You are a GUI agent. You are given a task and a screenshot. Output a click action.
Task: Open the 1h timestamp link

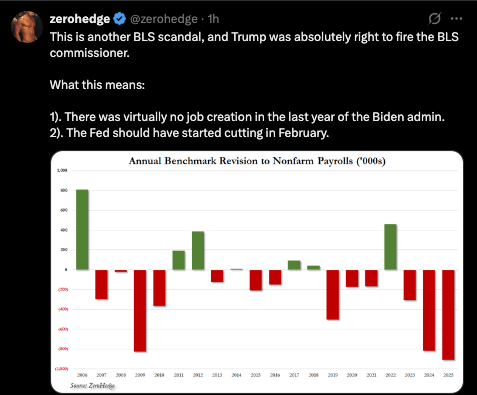pos(213,19)
